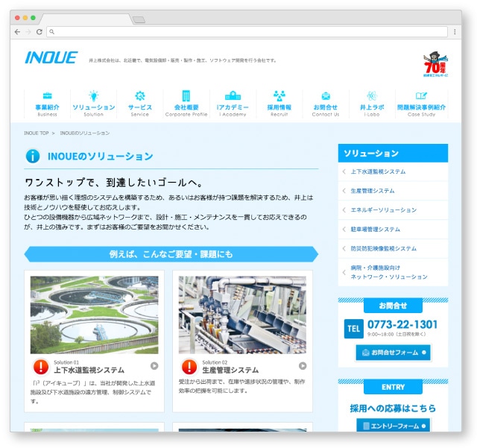Select 駐車場管理システム from sidebar menu
The height and width of the screenshot is (448, 477).
pyautogui.click(x=393, y=230)
